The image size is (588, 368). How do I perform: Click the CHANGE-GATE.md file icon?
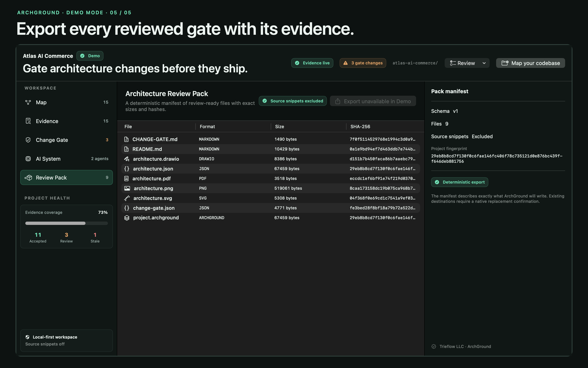tap(126, 139)
